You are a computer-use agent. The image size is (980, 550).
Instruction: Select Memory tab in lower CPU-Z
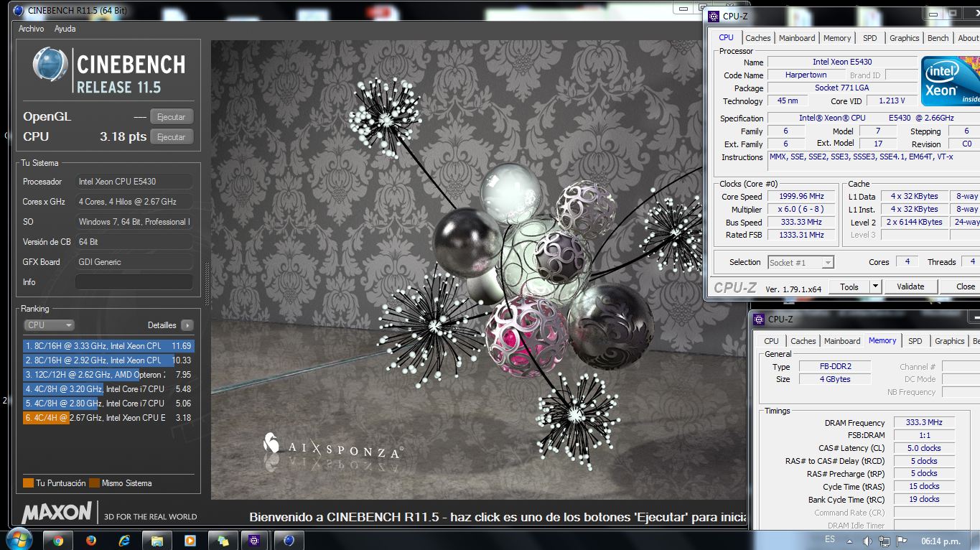[x=882, y=340]
